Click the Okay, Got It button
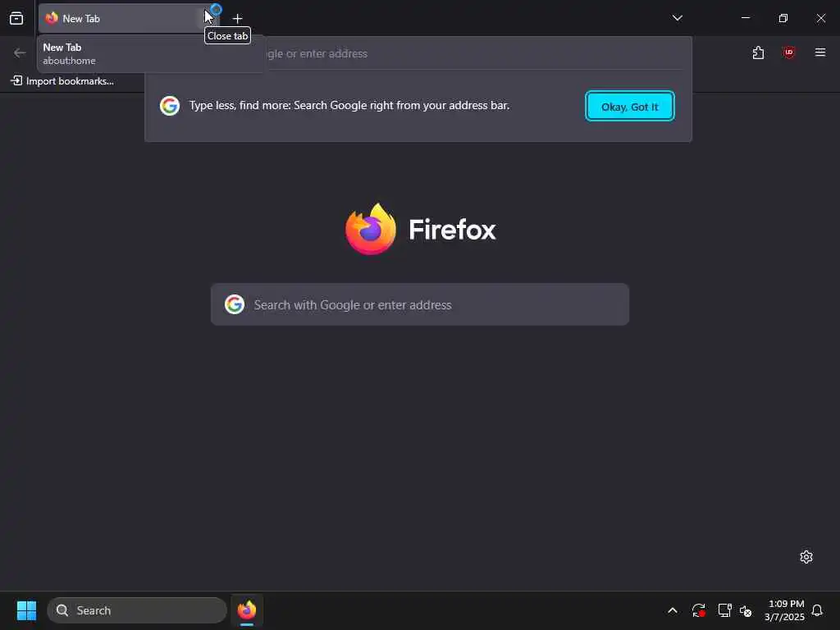Screen dimensions: 840x630 (629, 106)
